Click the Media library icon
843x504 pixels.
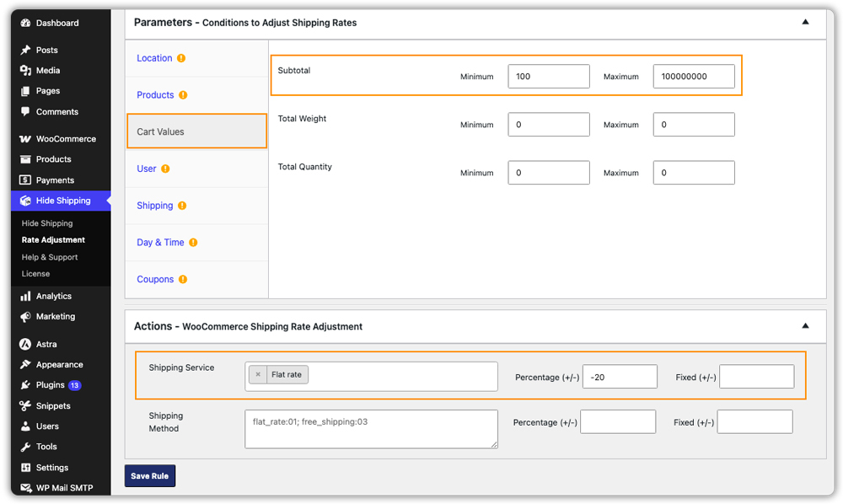(25, 71)
